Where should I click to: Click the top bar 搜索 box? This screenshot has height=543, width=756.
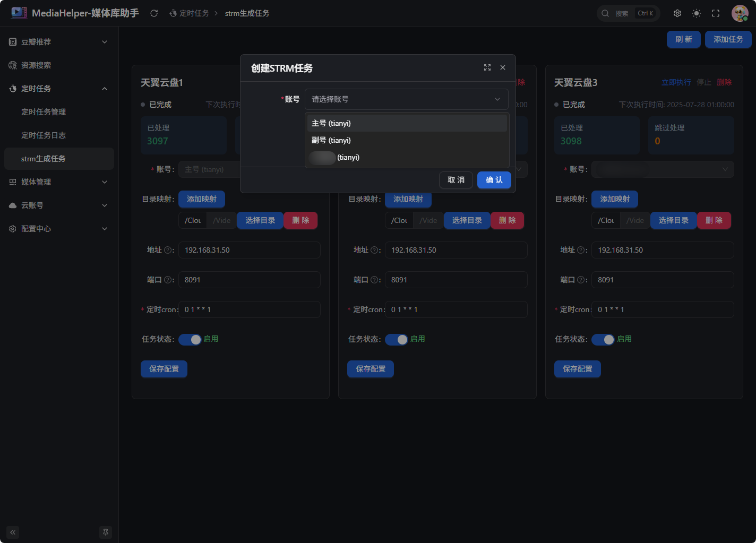[x=629, y=13]
